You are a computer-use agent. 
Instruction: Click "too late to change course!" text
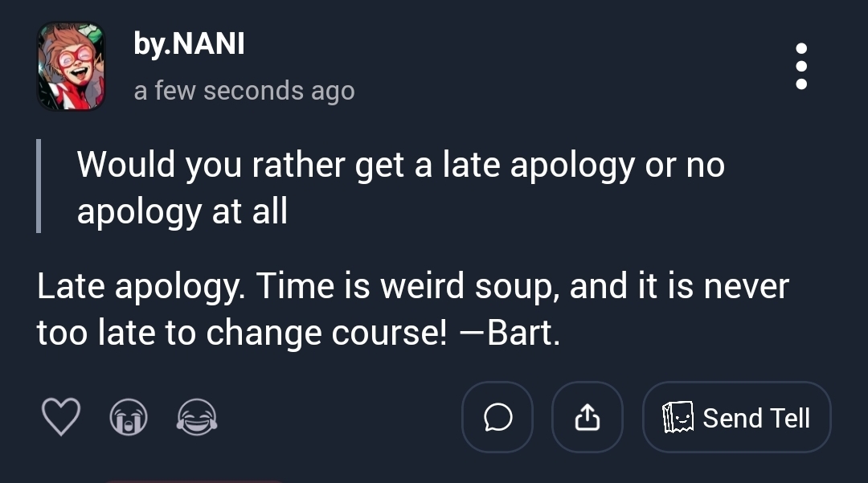[241, 334]
